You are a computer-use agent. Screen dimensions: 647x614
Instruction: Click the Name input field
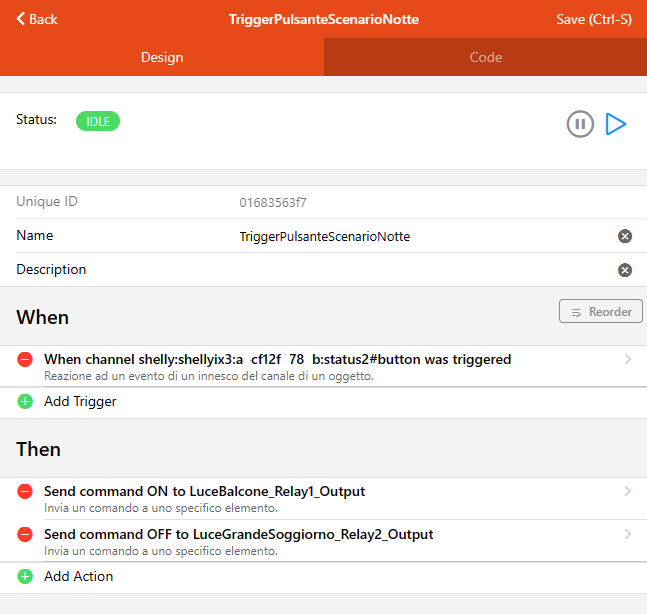tap(420, 237)
